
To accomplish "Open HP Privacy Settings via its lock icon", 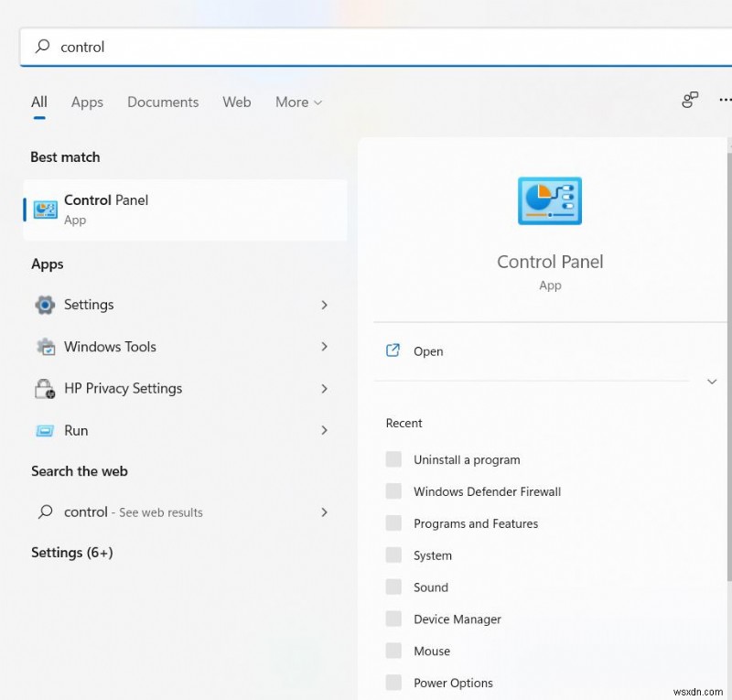I will (44, 389).
